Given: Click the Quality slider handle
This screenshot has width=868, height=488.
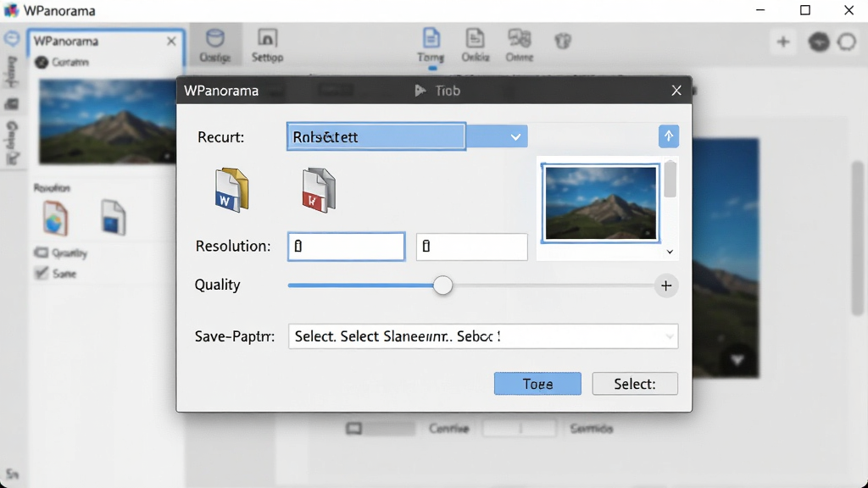Looking at the screenshot, I should [x=442, y=286].
